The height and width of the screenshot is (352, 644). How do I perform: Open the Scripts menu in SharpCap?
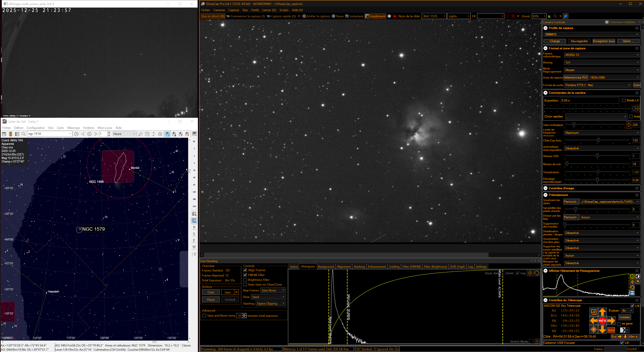[x=284, y=10]
